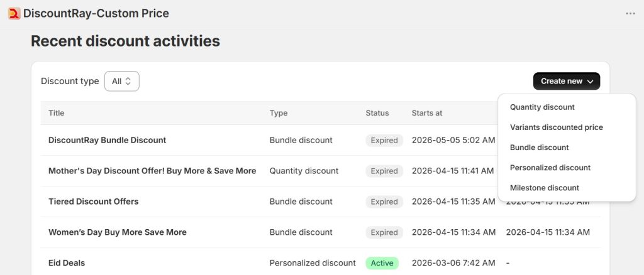Click start date 2026-04-15 11:35 AM
Viewport: 644px width, 275px height.
pyautogui.click(x=453, y=202)
